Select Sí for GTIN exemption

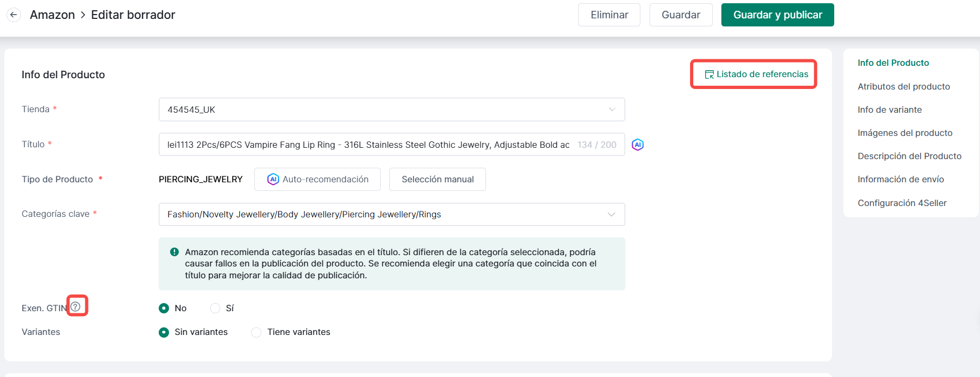point(215,308)
